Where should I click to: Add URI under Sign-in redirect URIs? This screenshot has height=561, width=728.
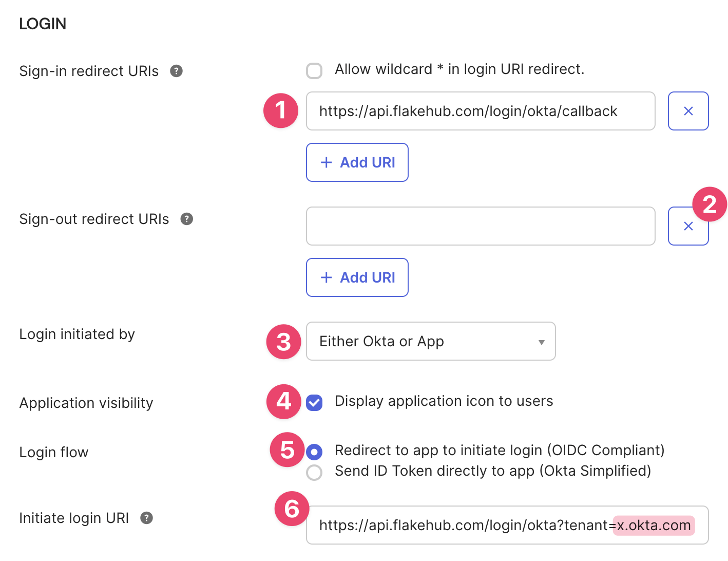coord(357,162)
